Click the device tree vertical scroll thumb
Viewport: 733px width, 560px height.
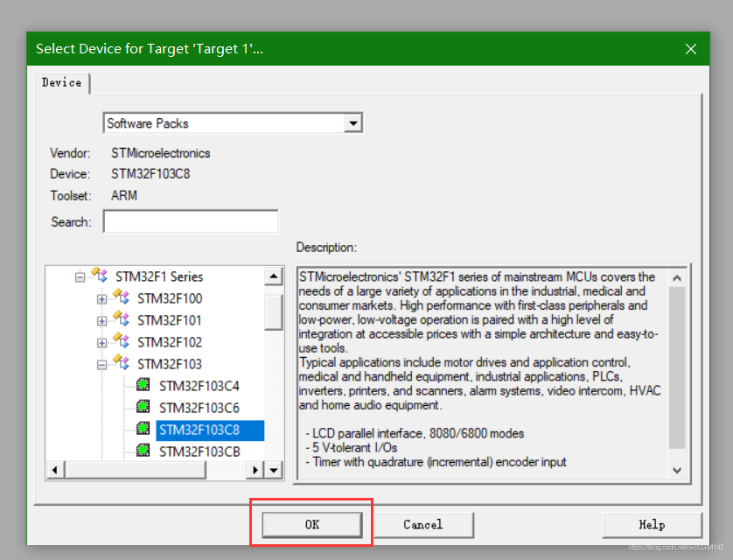(x=274, y=312)
